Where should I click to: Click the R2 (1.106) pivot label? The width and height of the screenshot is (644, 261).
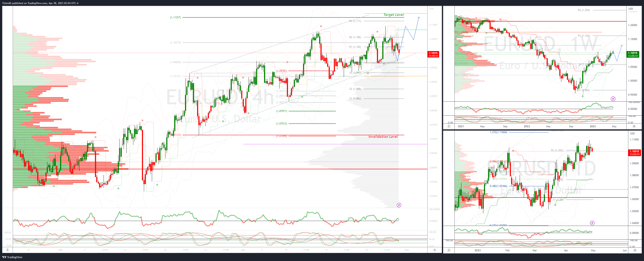pyautogui.click(x=355, y=37)
